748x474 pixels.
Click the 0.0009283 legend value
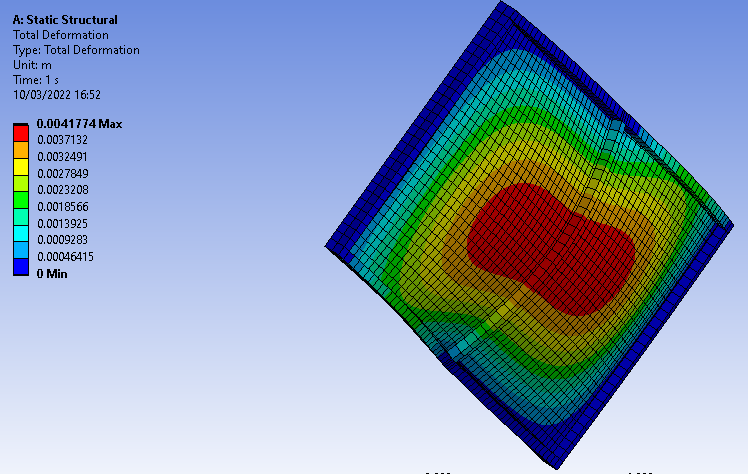[x=62, y=240]
